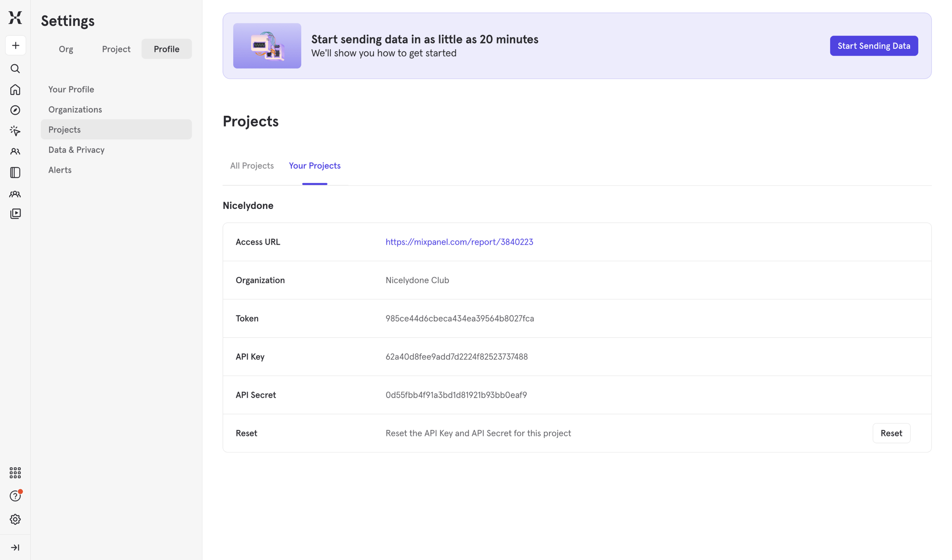Open the apps grid icon

coord(15,472)
